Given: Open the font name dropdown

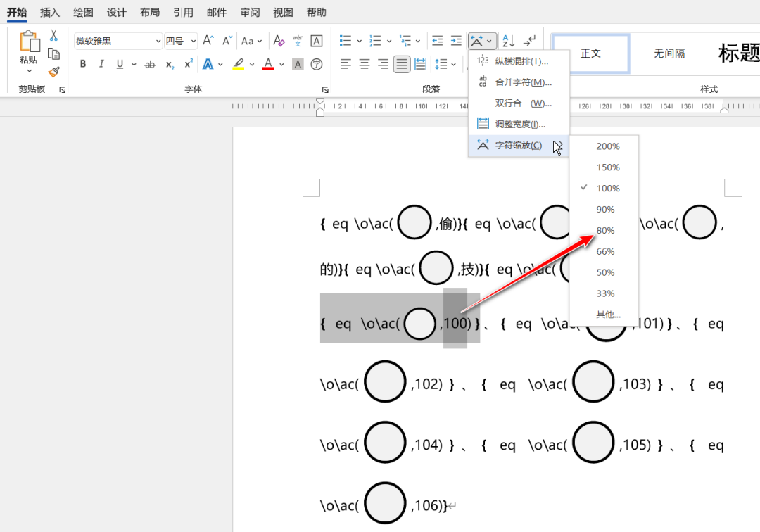Looking at the screenshot, I should pyautogui.click(x=158, y=40).
